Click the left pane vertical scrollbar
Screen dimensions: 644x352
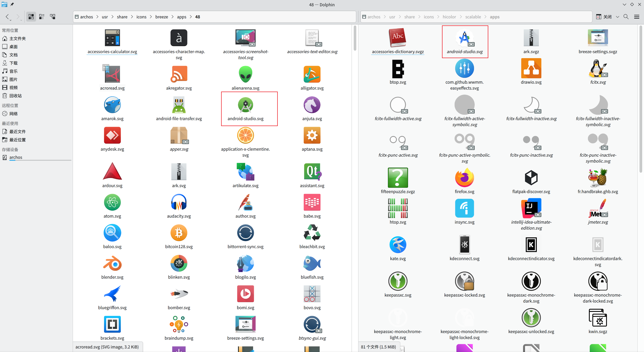[x=355, y=38]
